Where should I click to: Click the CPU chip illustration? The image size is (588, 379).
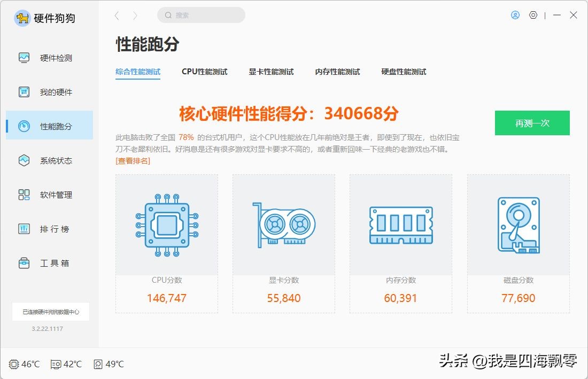coord(167,225)
